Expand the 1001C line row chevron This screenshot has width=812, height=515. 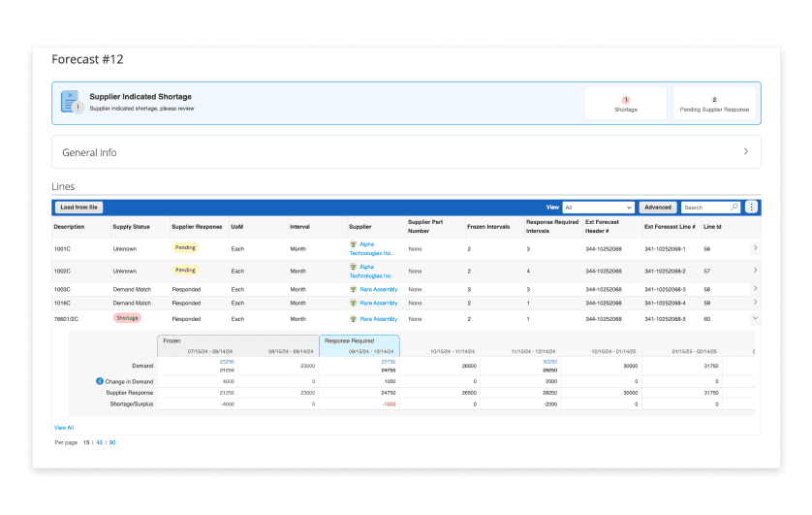pos(755,248)
